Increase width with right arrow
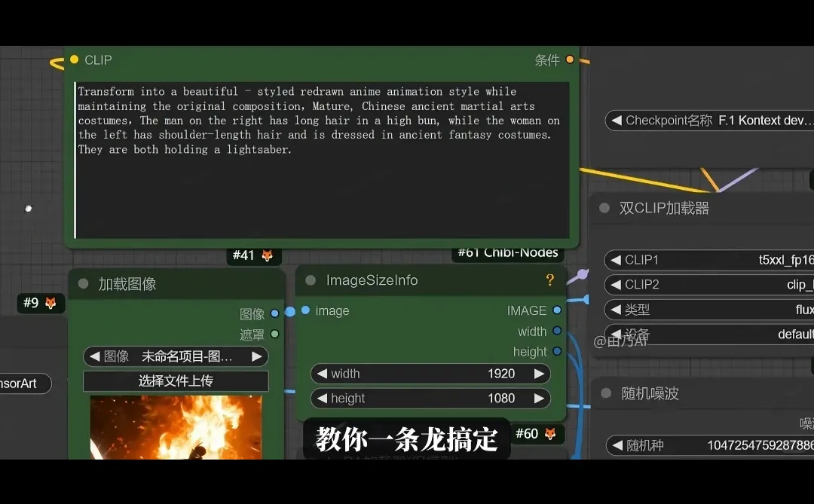This screenshot has width=814, height=504. (539, 374)
